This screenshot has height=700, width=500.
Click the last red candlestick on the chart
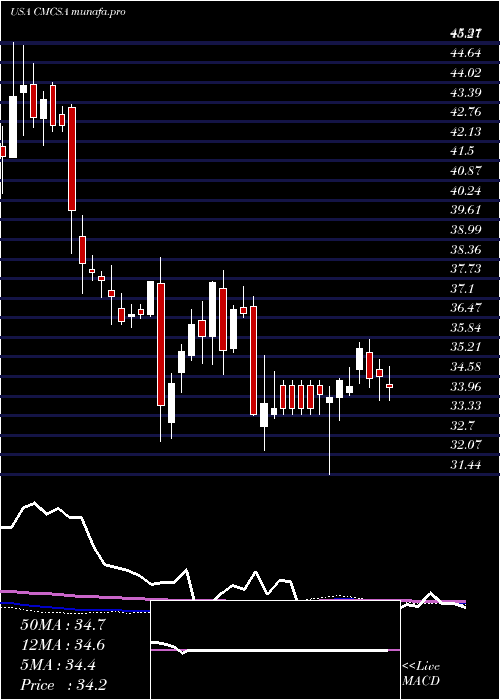pyautogui.click(x=390, y=386)
